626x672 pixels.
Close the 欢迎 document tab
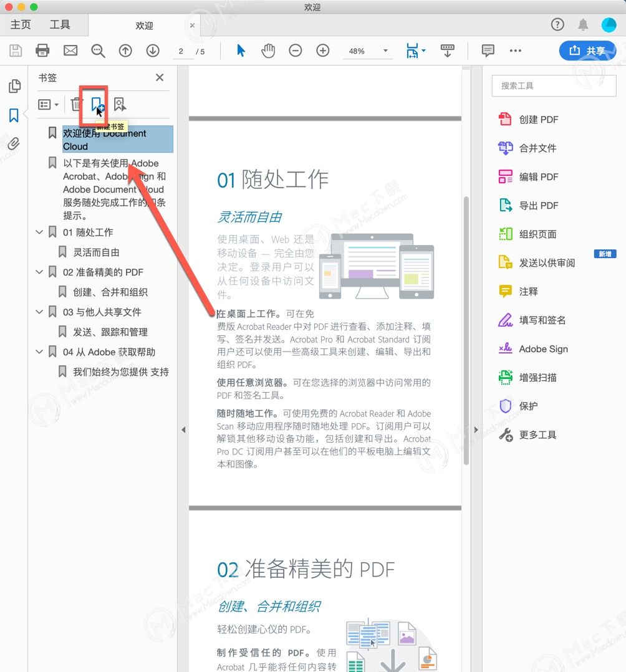(192, 26)
